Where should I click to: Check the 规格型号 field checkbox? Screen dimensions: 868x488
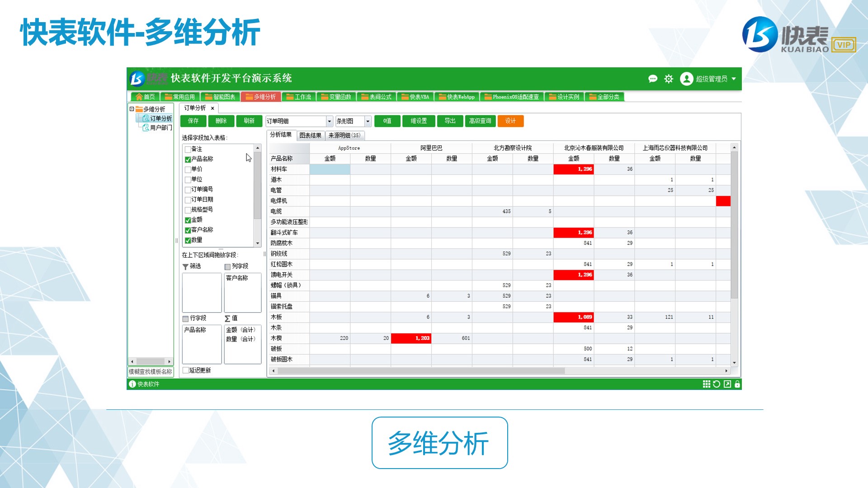pos(188,210)
